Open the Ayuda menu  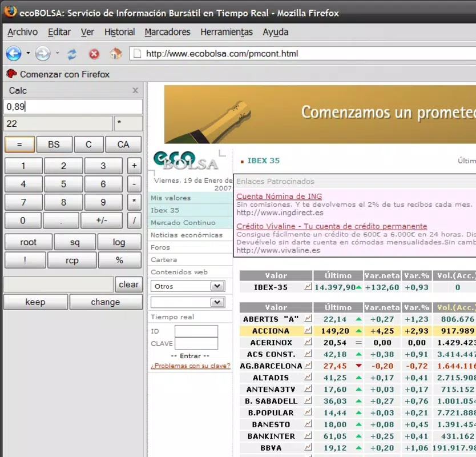coord(275,32)
